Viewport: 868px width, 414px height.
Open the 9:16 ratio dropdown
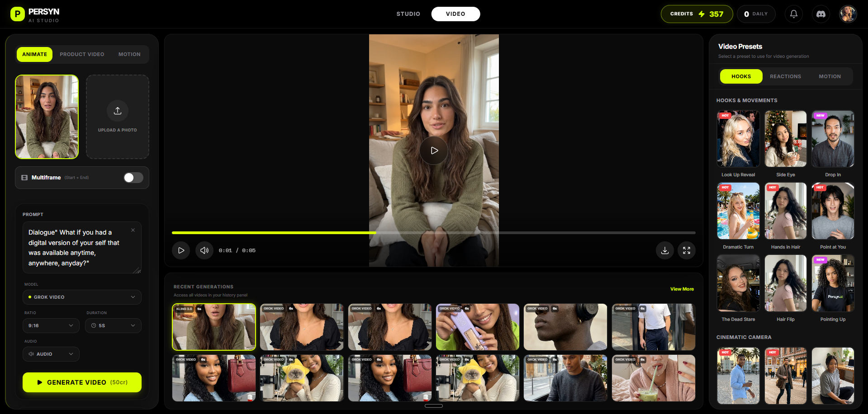pyautogui.click(x=51, y=325)
